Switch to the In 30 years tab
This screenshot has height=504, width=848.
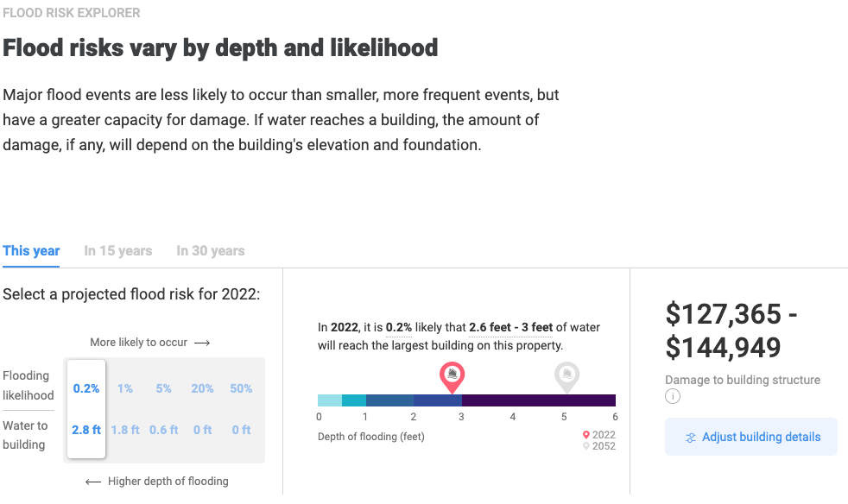pyautogui.click(x=210, y=251)
